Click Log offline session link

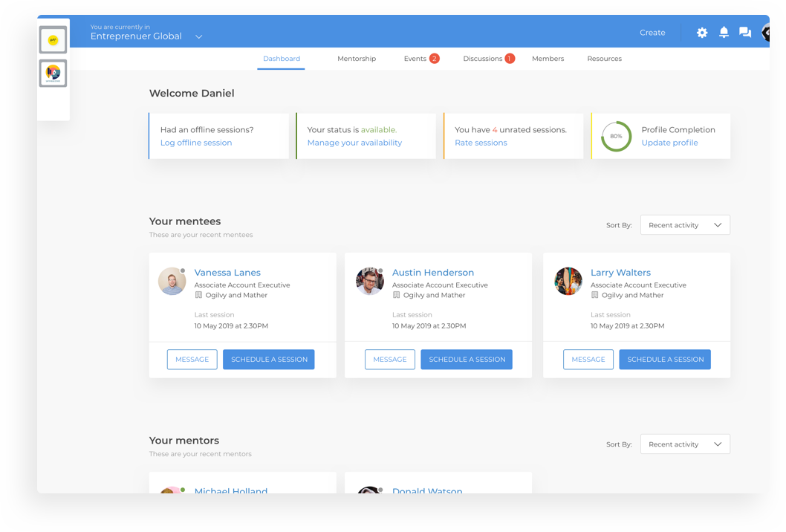pos(196,143)
